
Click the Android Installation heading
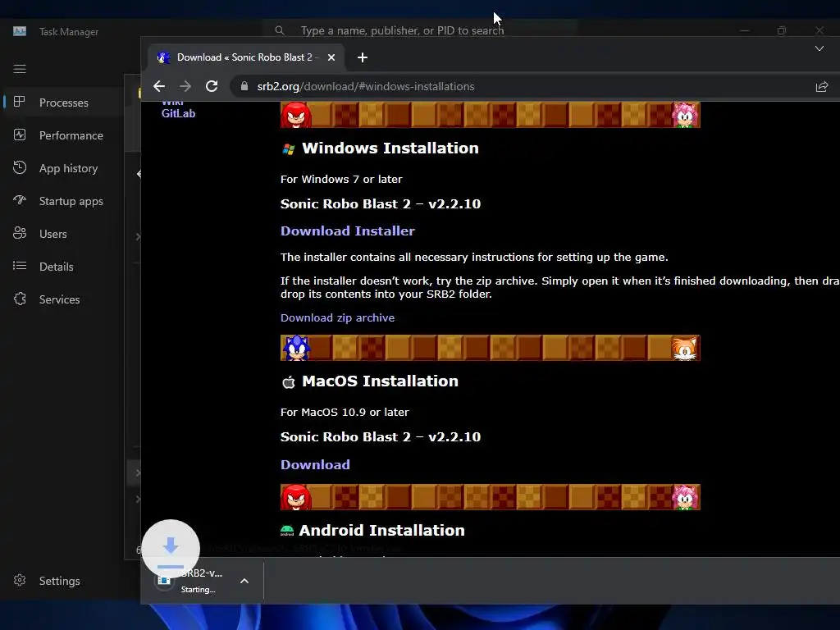point(381,531)
